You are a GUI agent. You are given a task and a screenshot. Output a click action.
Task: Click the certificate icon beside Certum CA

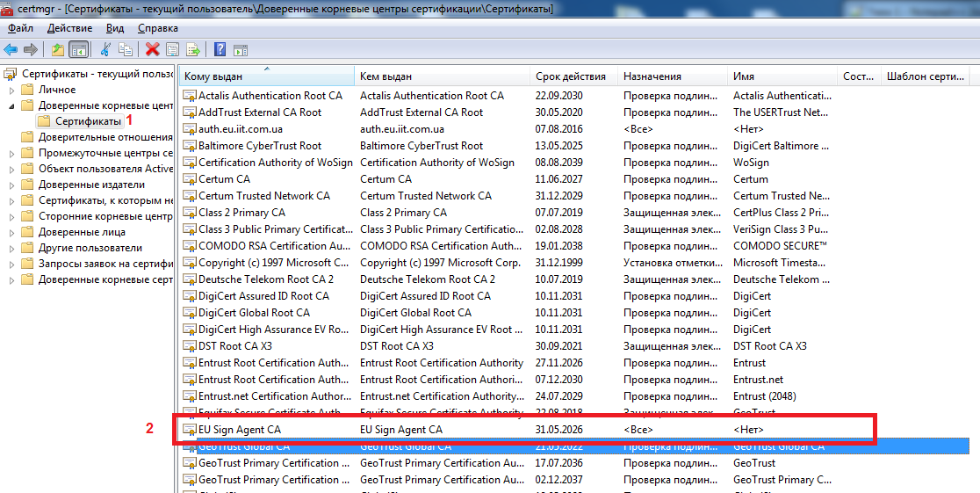(x=190, y=179)
